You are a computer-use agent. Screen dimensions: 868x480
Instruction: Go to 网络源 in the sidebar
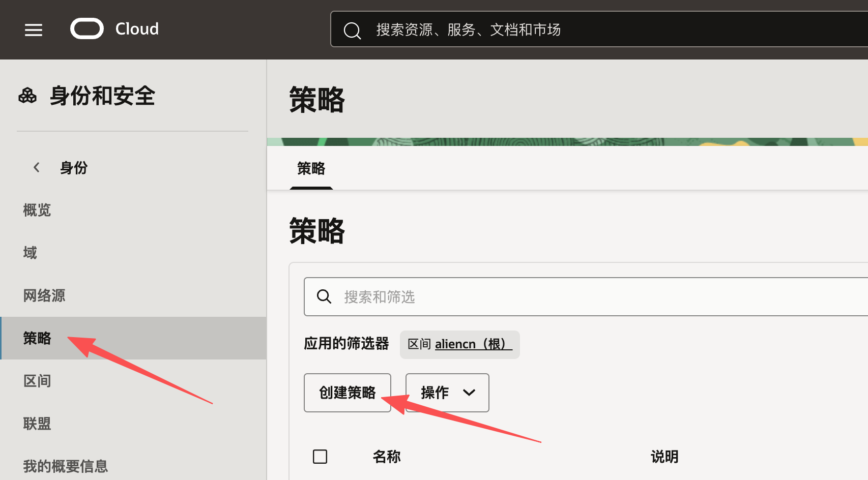coord(44,295)
